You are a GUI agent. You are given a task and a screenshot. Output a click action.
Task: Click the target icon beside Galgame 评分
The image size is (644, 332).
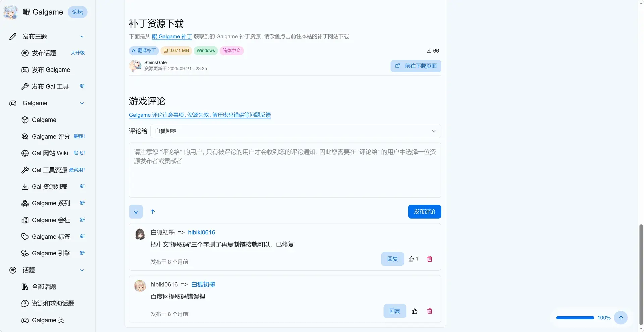[25, 136]
